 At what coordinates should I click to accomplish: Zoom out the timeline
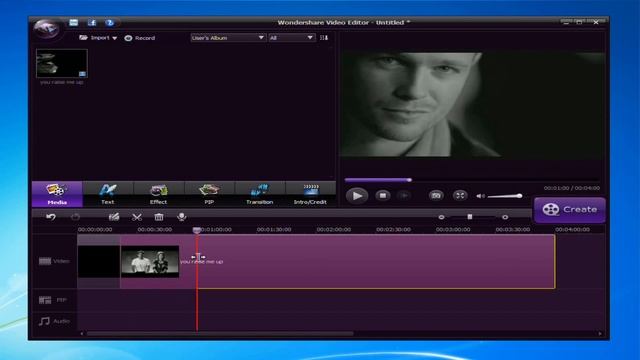(x=441, y=217)
